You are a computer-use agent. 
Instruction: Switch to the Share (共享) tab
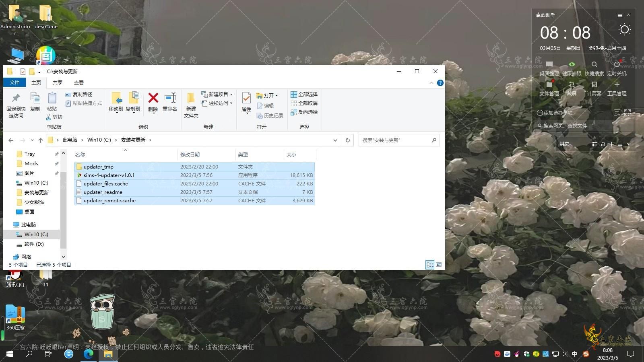[x=58, y=82]
